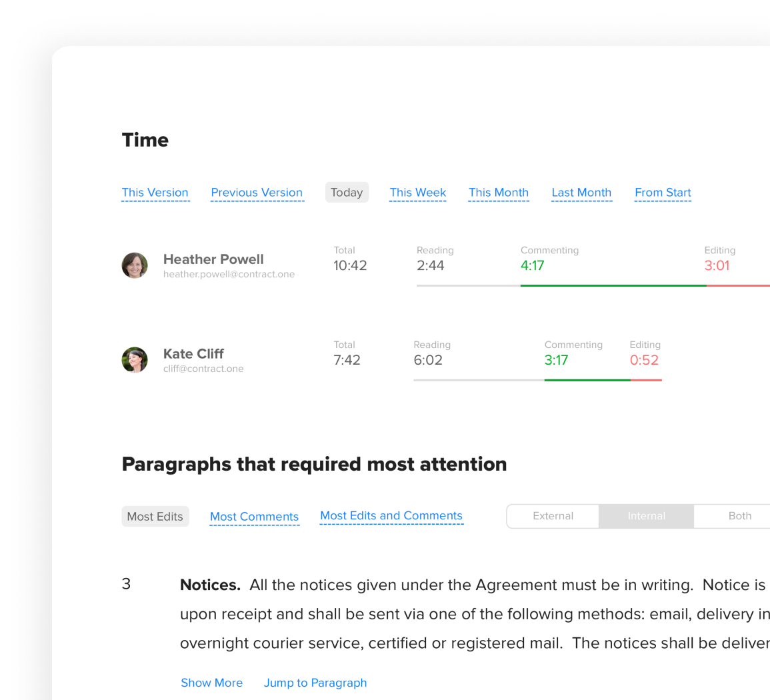Click Heather Powell's profile avatar
Image resolution: width=770 pixels, height=700 pixels.
[135, 265]
